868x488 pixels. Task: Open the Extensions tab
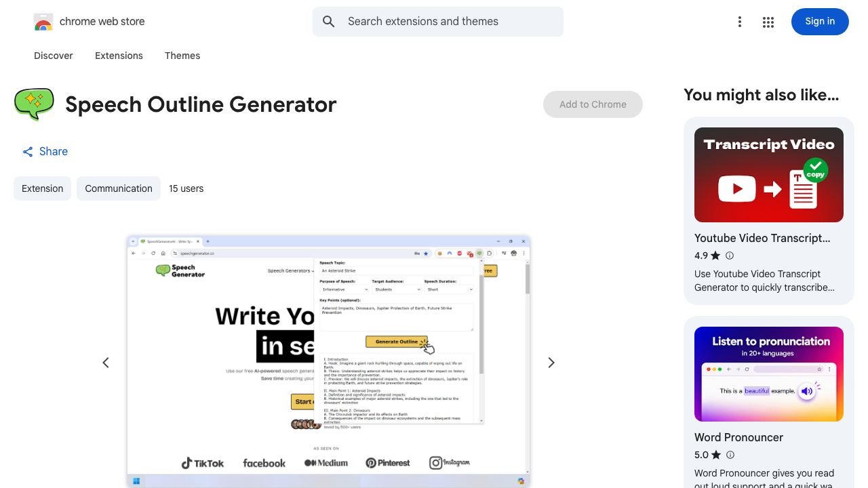pyautogui.click(x=119, y=56)
